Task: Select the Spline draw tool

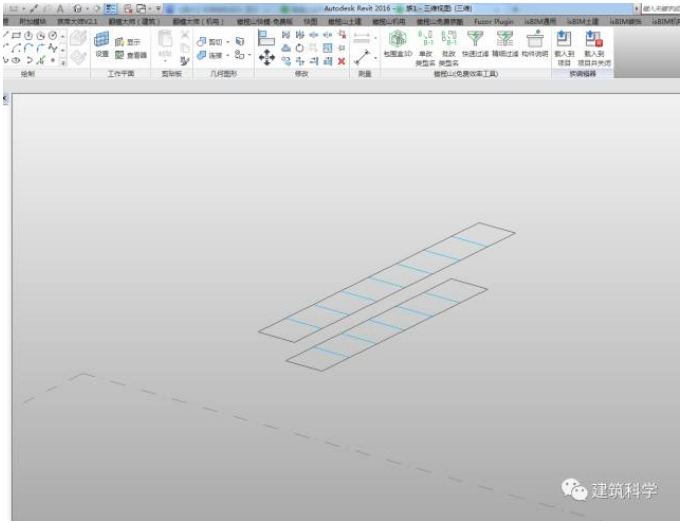Action: point(53,48)
